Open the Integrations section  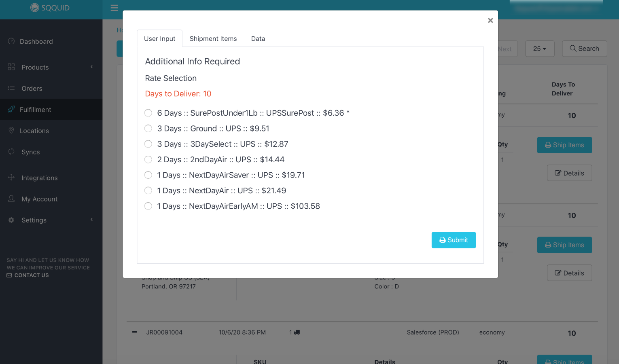tap(39, 178)
